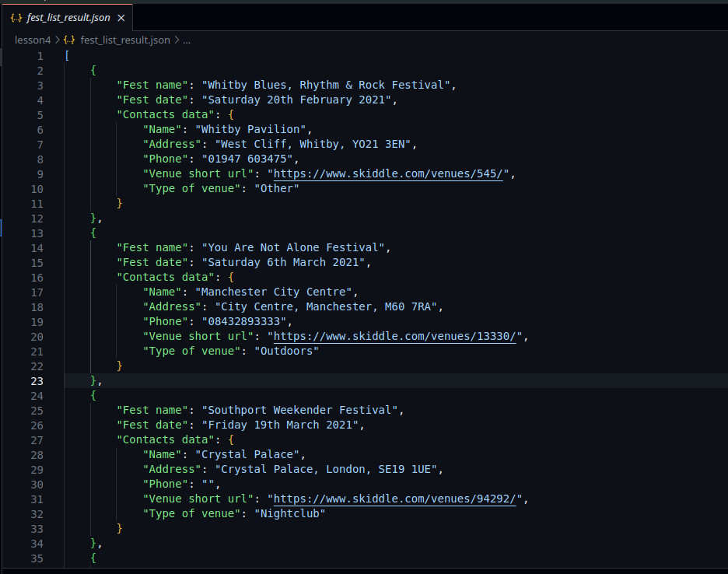
Task: Click "West Cliff, Whitby, YO21 3EN" address
Action: (313, 145)
